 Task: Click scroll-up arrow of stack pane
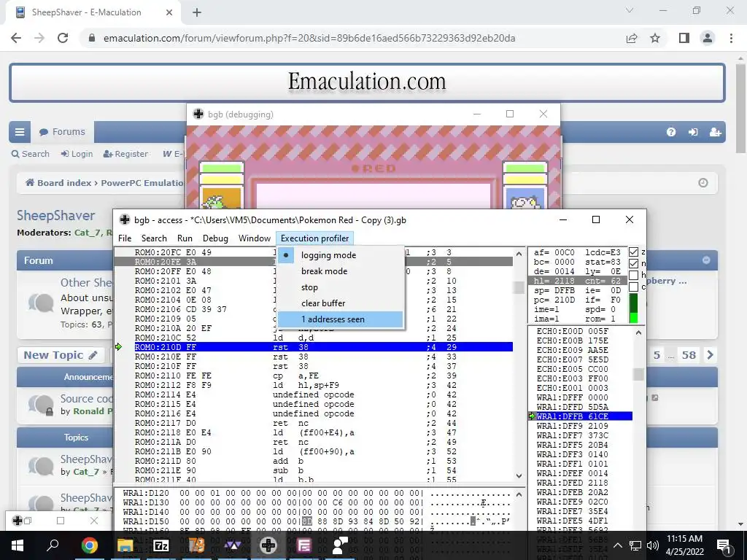point(638,332)
